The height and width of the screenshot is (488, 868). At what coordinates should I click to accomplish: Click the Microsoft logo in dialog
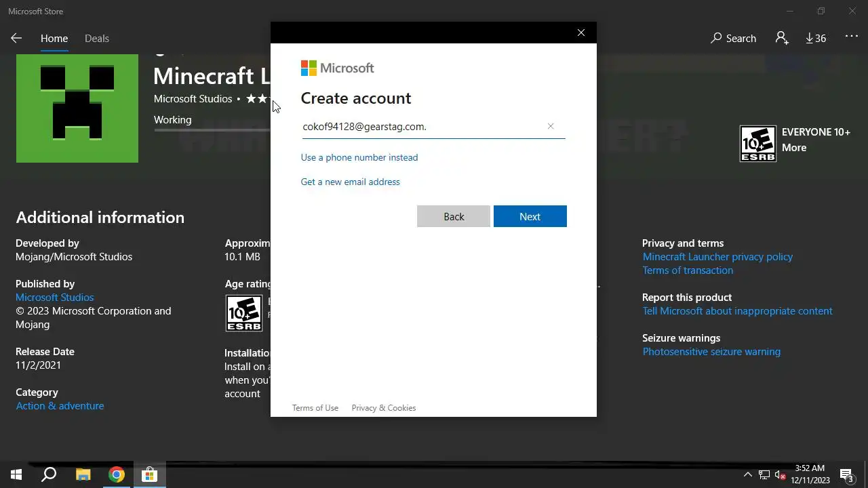[338, 68]
